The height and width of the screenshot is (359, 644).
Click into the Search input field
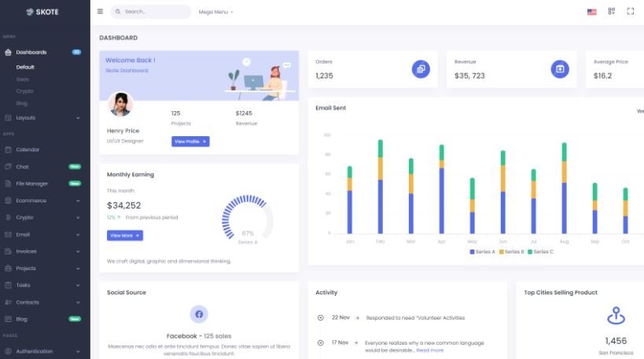coord(151,12)
